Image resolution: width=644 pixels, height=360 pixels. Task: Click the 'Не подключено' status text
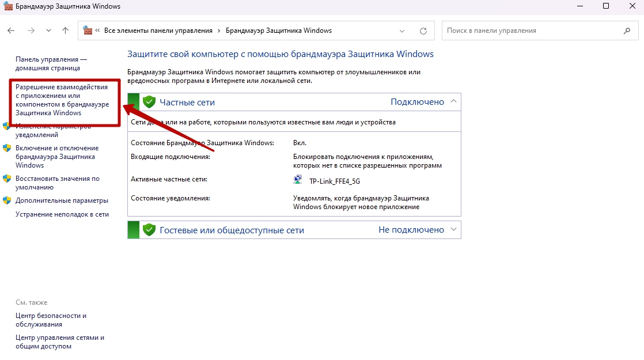[411, 230]
